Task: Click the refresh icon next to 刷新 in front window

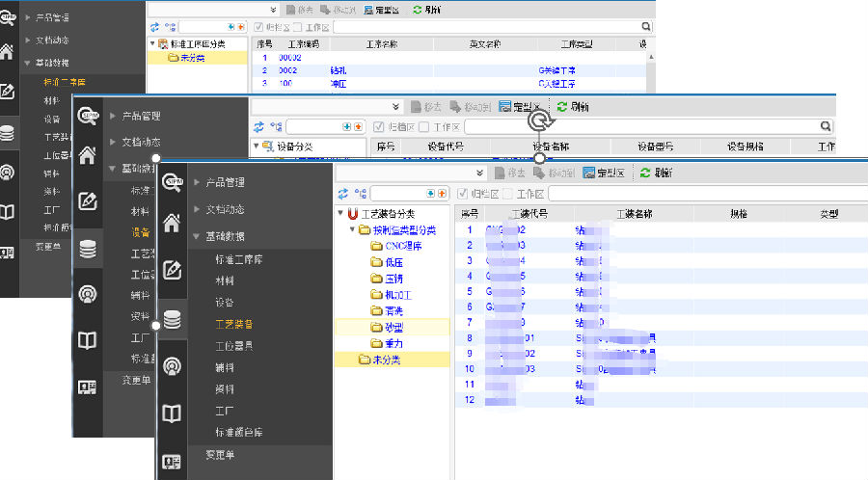Action: pyautogui.click(x=645, y=173)
